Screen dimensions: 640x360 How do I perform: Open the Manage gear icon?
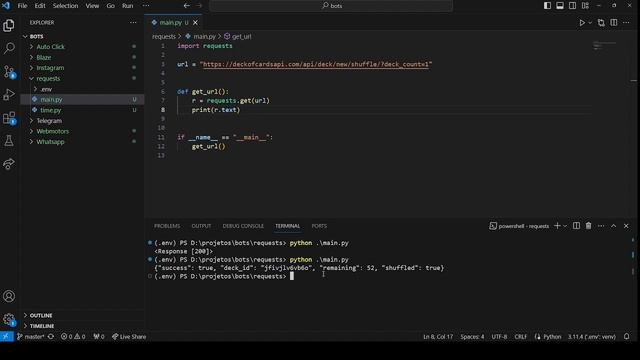point(9,319)
